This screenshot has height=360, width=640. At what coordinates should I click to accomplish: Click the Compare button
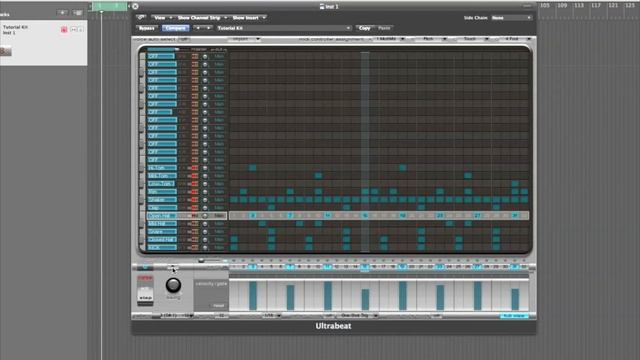tap(176, 28)
